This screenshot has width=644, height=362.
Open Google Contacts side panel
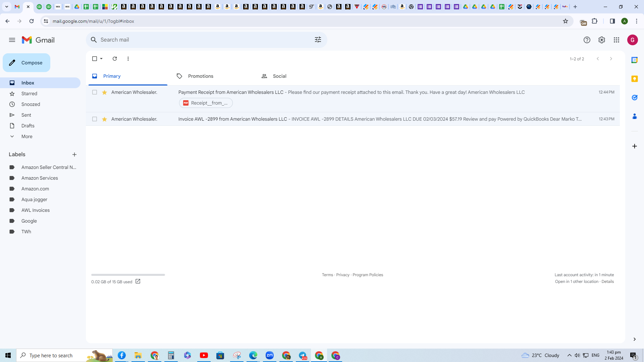tap(635, 116)
